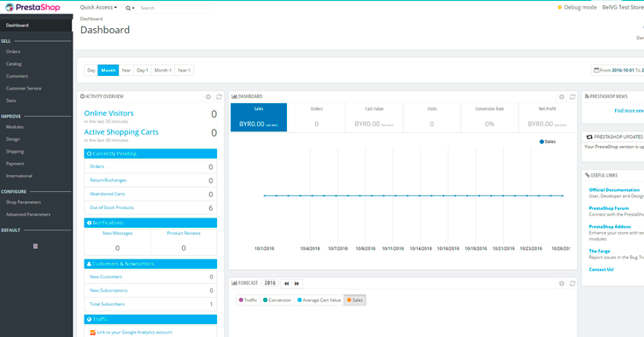The width and height of the screenshot is (644, 337).
Task: Select the Cart Value metric tile
Action: 374,118
